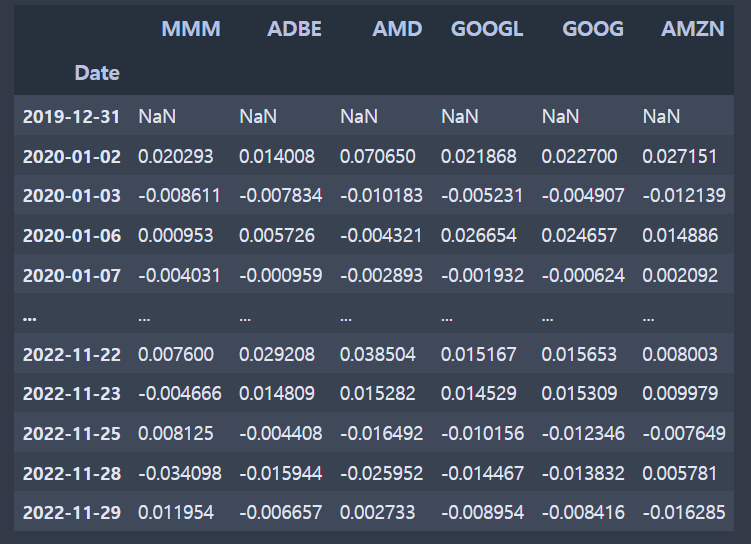Screen dimensions: 751x544
Task: Click cell value -0.004031
Action: (x=180, y=275)
